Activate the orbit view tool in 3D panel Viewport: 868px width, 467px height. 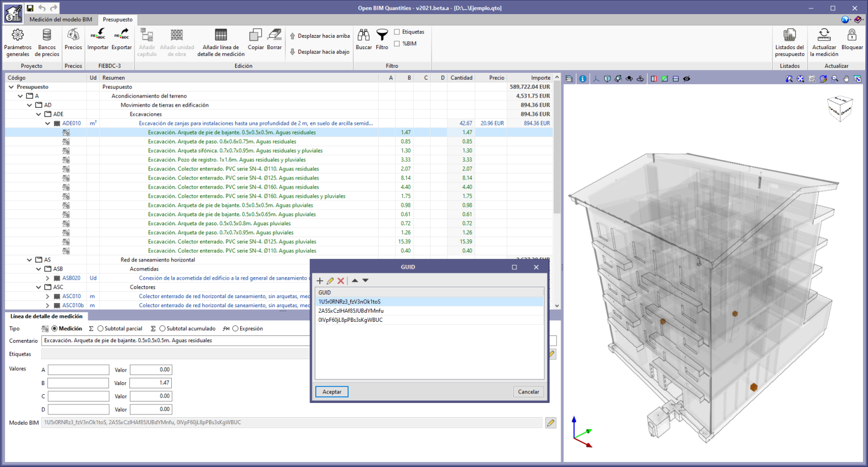630,78
